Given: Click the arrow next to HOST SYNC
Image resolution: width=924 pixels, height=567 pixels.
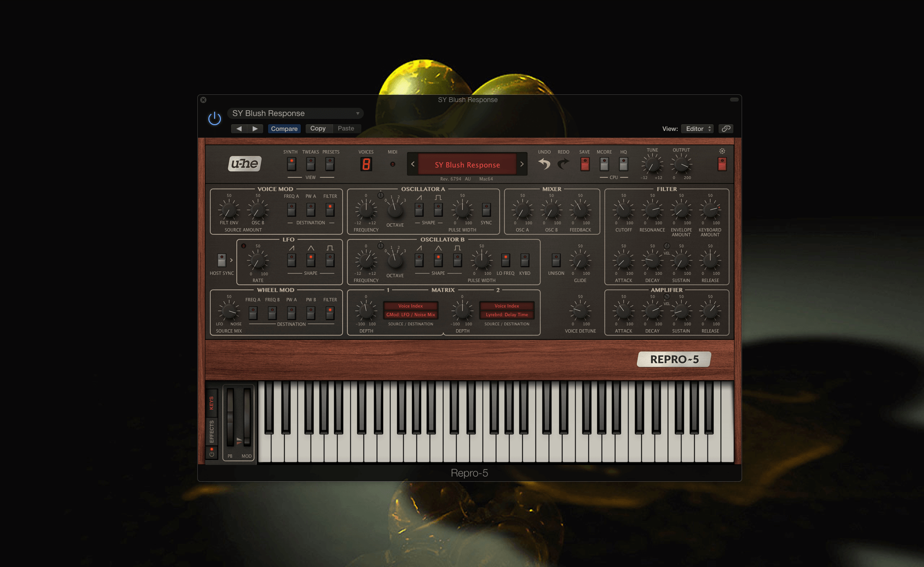Looking at the screenshot, I should 231,260.
